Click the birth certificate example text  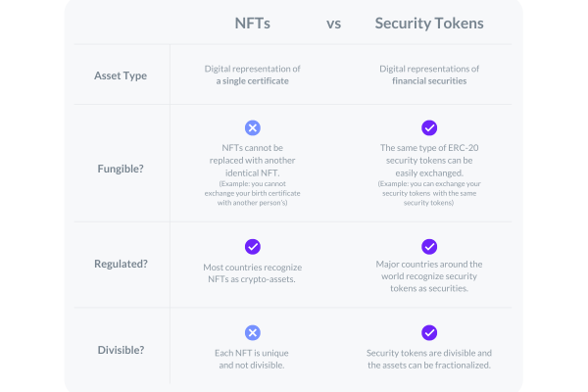pos(253,193)
